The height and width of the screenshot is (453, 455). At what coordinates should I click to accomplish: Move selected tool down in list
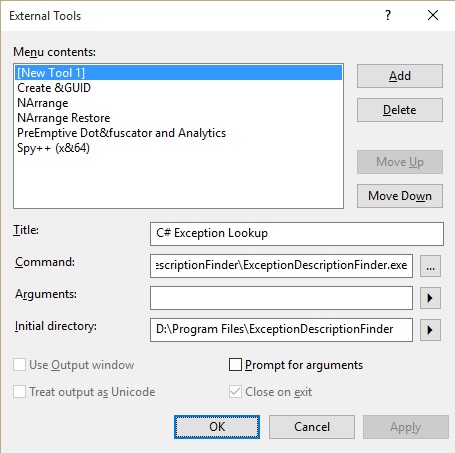400,196
